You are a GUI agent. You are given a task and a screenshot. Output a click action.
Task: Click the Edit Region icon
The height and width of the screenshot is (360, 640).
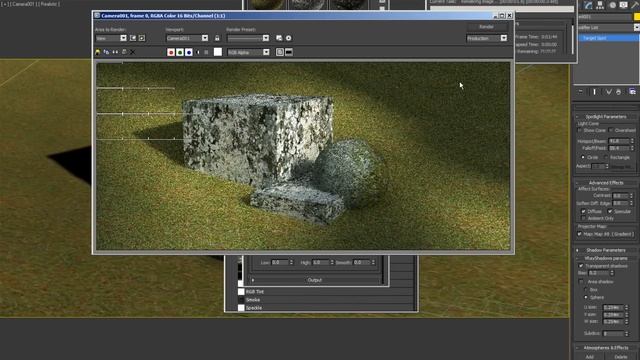tap(133, 38)
